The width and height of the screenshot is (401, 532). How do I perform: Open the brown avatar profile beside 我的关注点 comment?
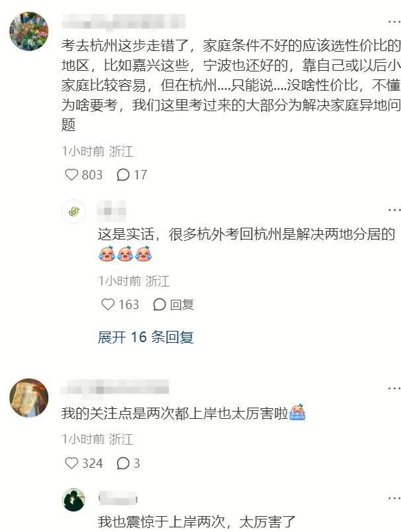(x=29, y=398)
